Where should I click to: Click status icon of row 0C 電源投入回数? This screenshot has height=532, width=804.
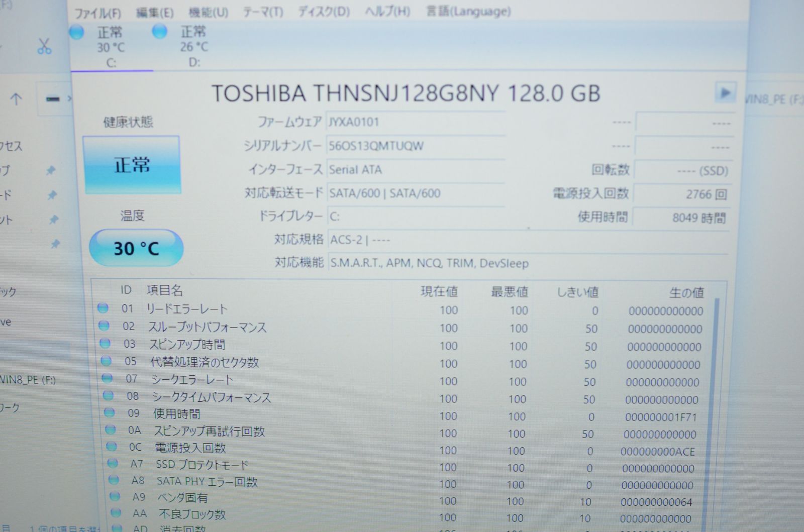tap(111, 446)
